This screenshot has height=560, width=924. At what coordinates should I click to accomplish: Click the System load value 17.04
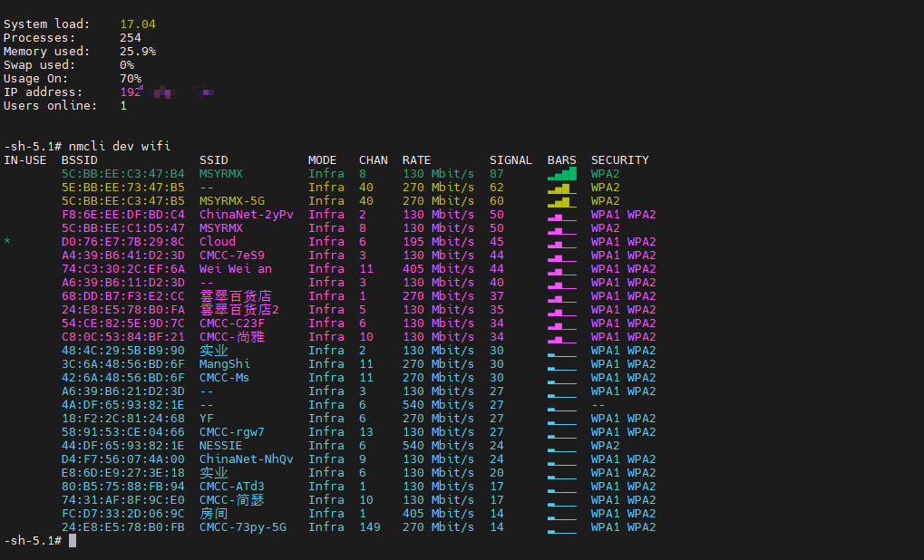tap(137, 24)
